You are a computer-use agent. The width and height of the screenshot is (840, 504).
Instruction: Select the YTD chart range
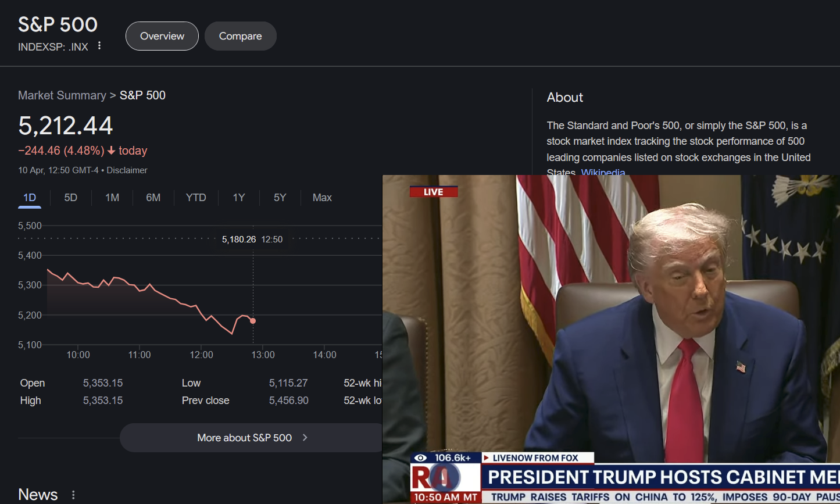196,198
